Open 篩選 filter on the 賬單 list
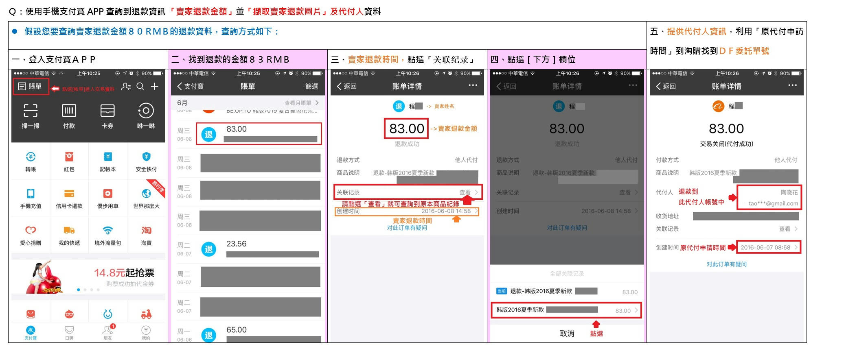Viewport: 868px width, 351px height. pos(311,86)
